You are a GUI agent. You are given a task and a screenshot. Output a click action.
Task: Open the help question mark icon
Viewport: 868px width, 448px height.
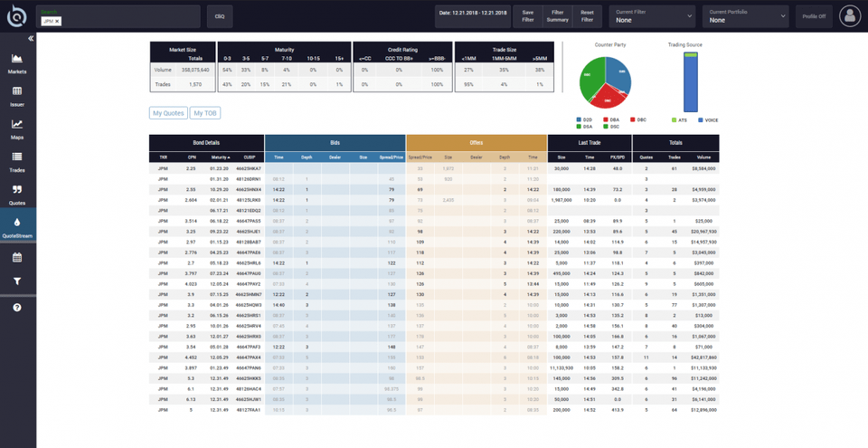click(x=17, y=307)
